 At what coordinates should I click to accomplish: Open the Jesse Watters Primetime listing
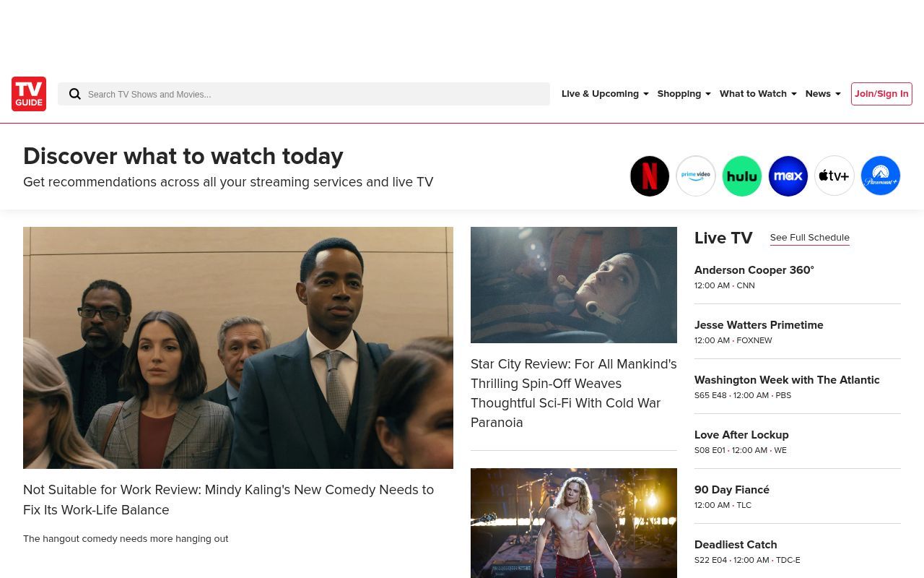759,325
